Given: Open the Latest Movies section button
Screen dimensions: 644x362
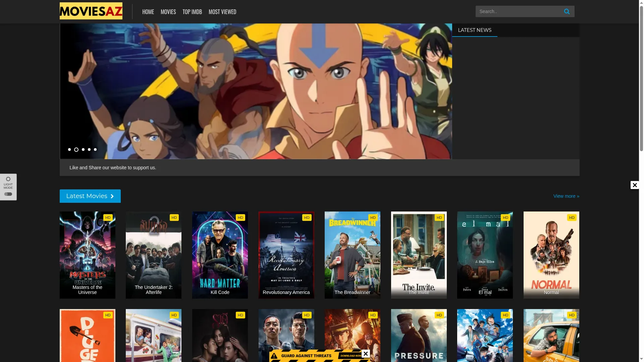Looking at the screenshot, I should pos(90,196).
